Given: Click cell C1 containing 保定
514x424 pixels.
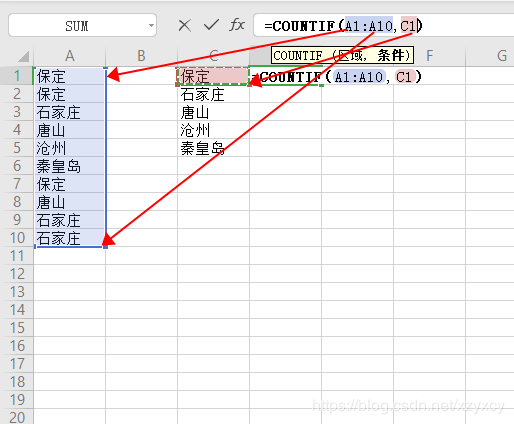Looking at the screenshot, I should click(213, 76).
